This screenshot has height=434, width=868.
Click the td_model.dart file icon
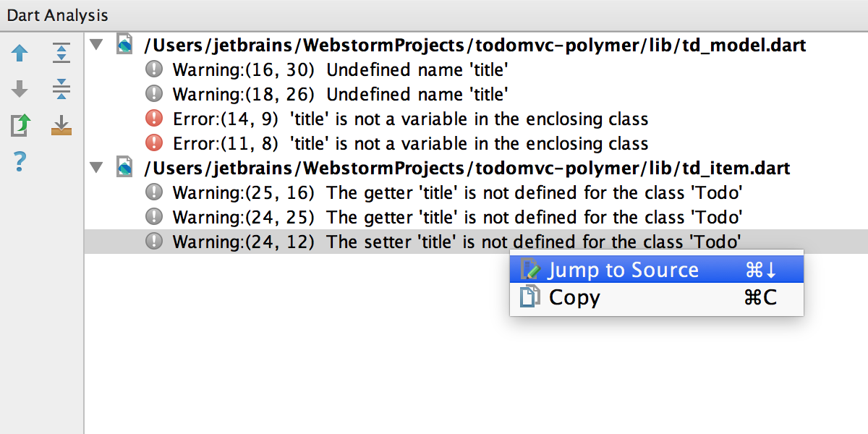pyautogui.click(x=124, y=45)
